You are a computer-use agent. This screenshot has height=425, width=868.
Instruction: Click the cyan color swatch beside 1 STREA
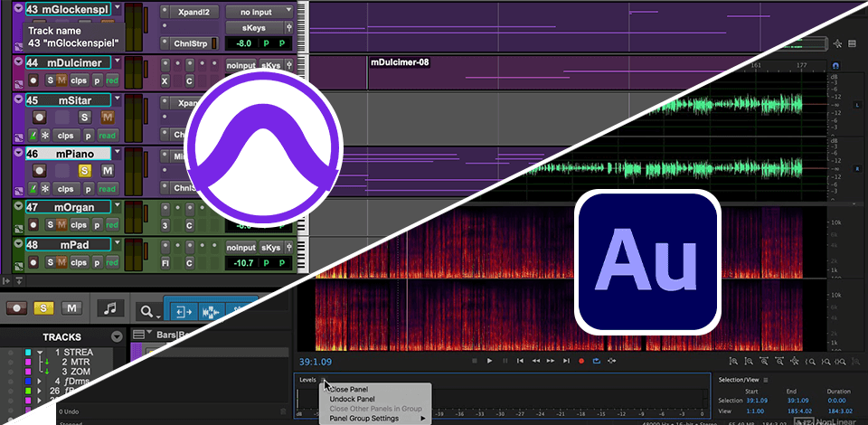coord(28,353)
